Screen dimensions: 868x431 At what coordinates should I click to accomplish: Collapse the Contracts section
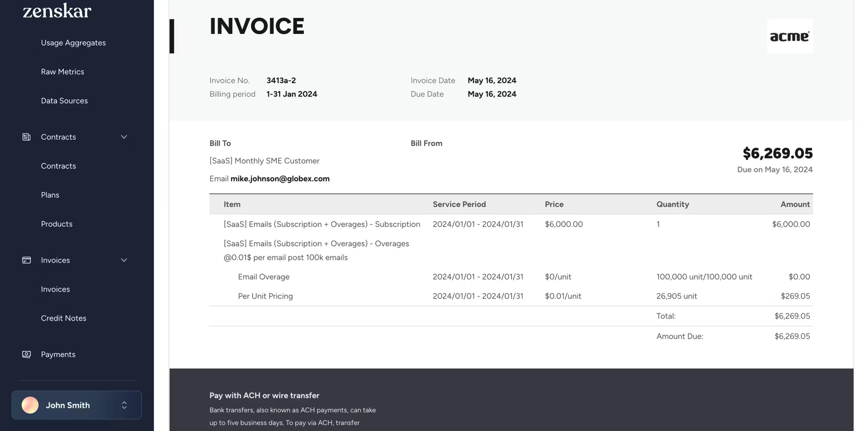tap(124, 137)
